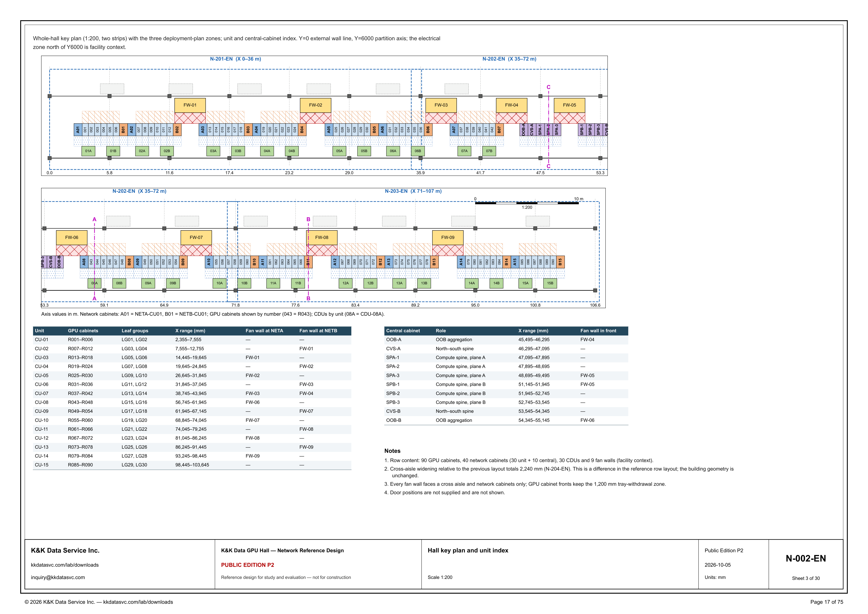The height and width of the screenshot is (614, 868).
Task: Select the X range value 98,445–103,645
Action: (x=192, y=465)
